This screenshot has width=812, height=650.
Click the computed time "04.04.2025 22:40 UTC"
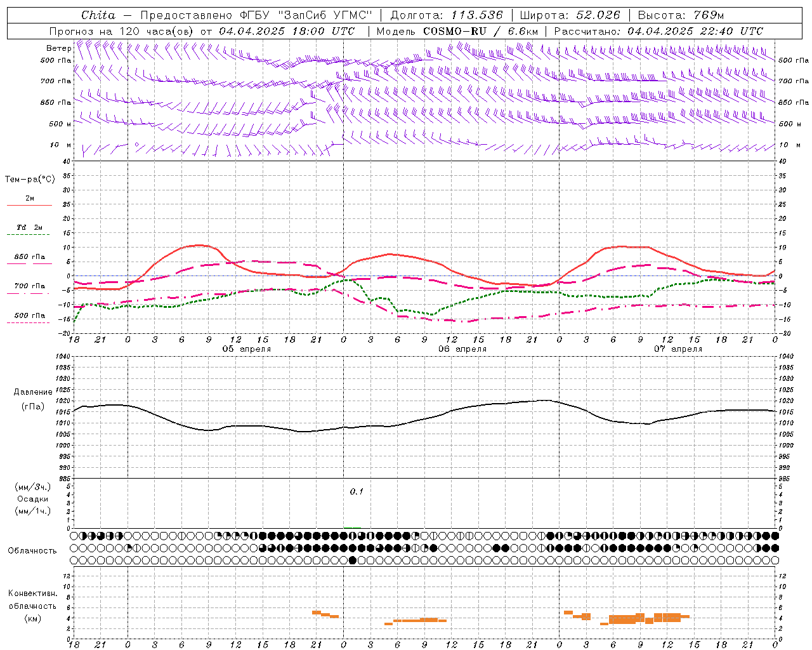695,31
